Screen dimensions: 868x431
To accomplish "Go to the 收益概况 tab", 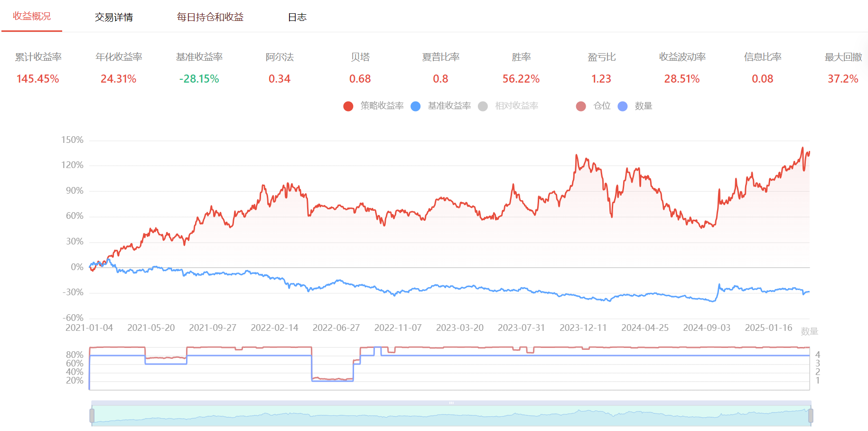I will point(32,16).
